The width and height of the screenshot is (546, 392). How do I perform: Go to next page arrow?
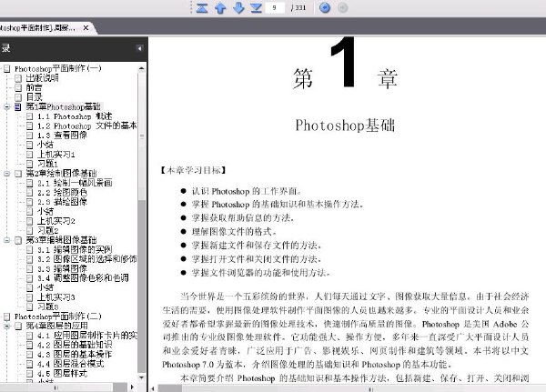pos(238,7)
